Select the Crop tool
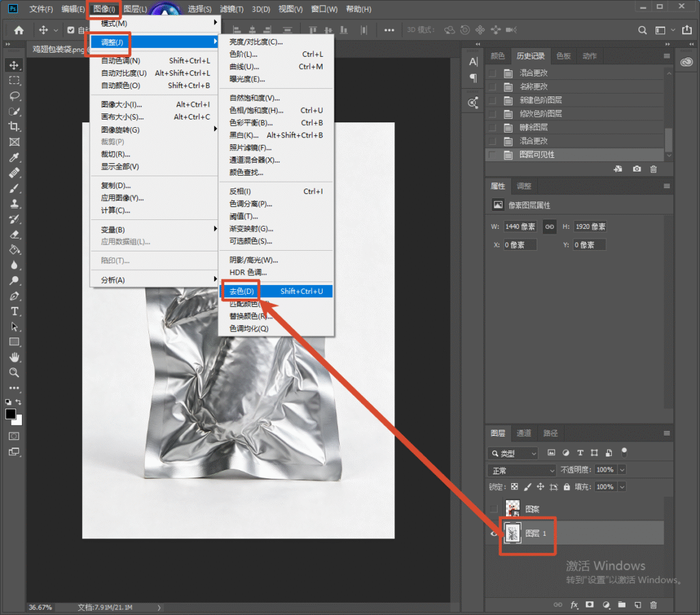700x615 pixels. [14, 126]
